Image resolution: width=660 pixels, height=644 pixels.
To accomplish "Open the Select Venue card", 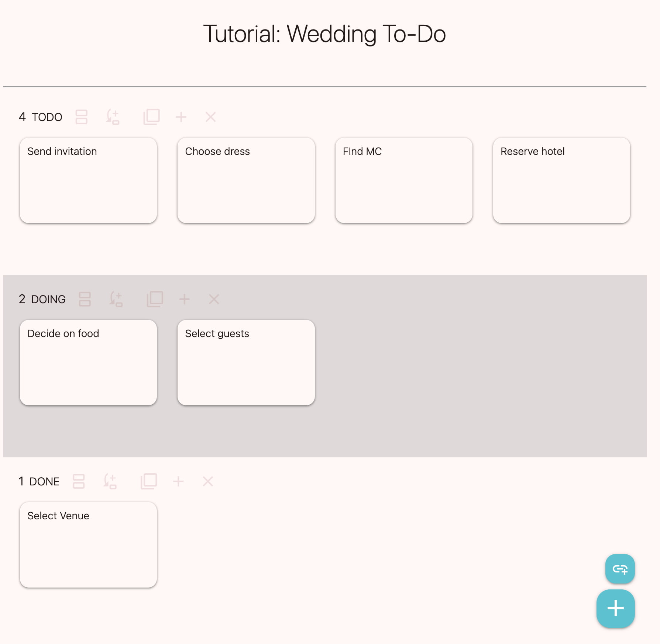I will pos(89,545).
